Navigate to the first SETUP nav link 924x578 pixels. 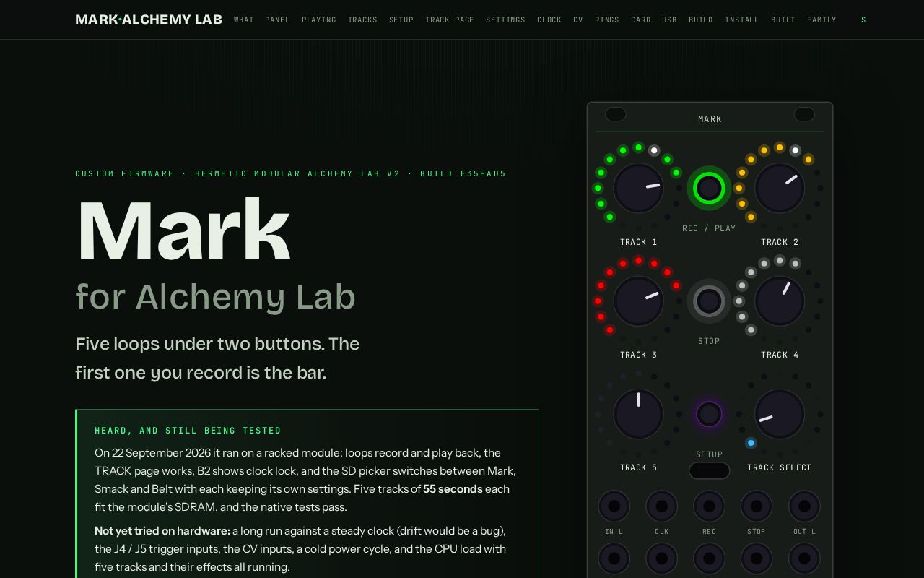coord(401,20)
